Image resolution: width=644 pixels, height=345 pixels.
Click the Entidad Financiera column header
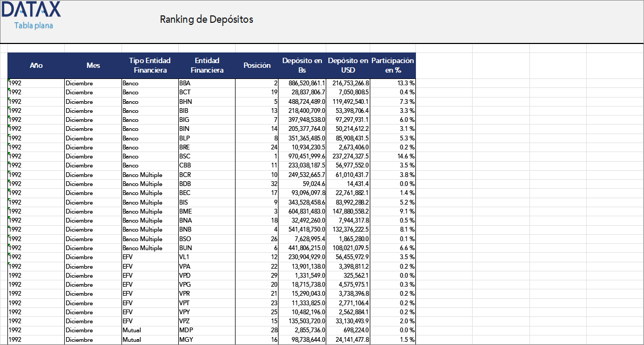[206, 65]
